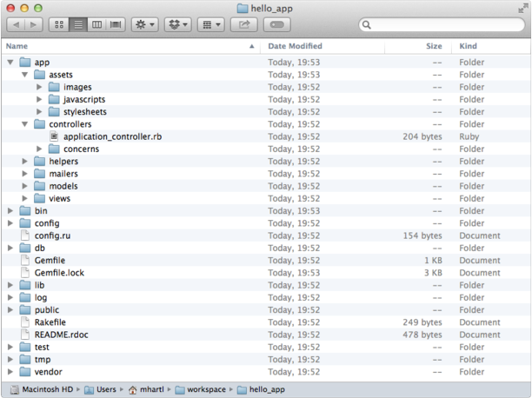Viewport: 532px width, 398px height.
Task: Switch to column view
Action: [x=96, y=25]
